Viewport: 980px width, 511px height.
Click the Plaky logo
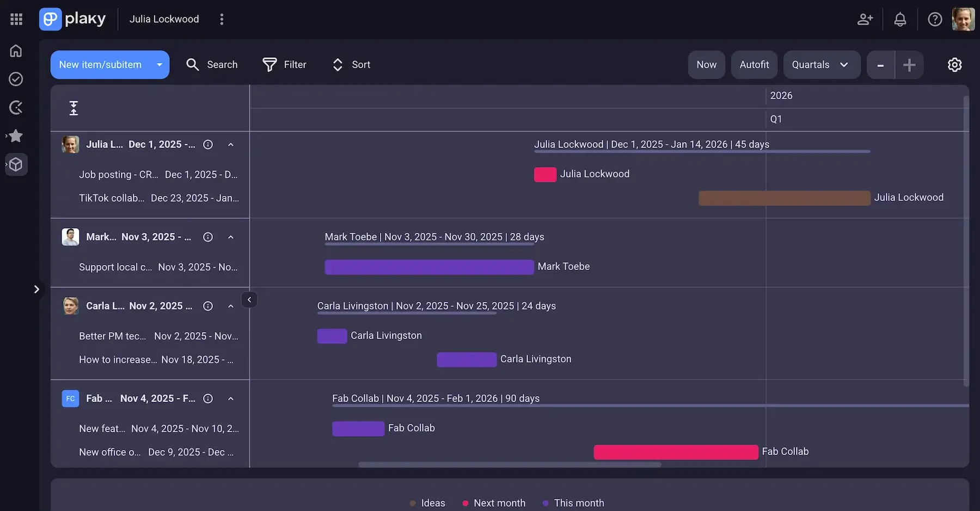72,19
